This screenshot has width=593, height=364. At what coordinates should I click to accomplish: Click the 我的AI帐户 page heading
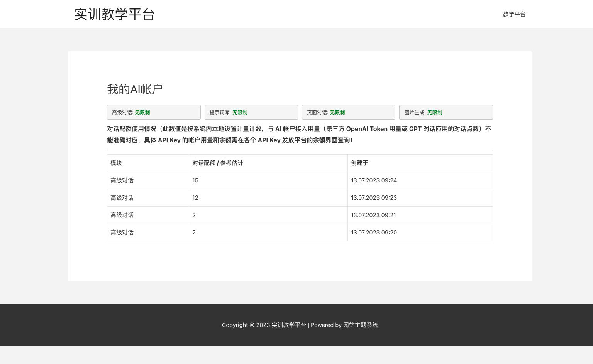pyautogui.click(x=135, y=89)
